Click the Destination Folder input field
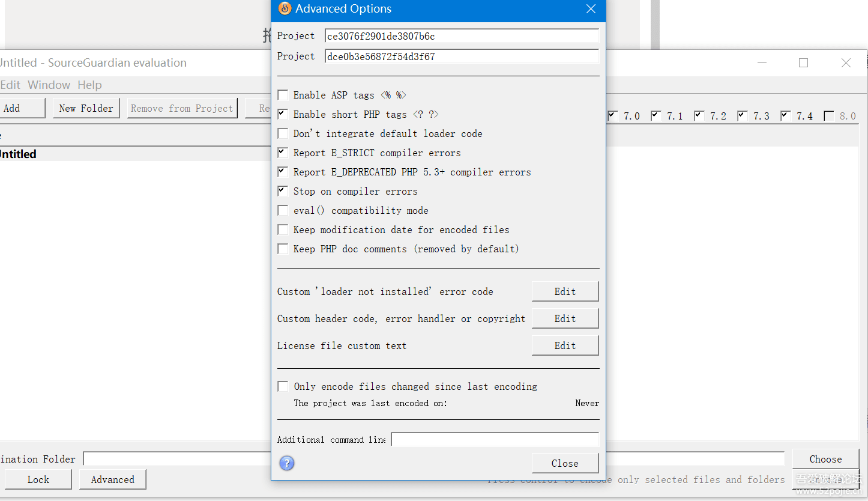Viewport: 868px width, 501px height. (177, 459)
